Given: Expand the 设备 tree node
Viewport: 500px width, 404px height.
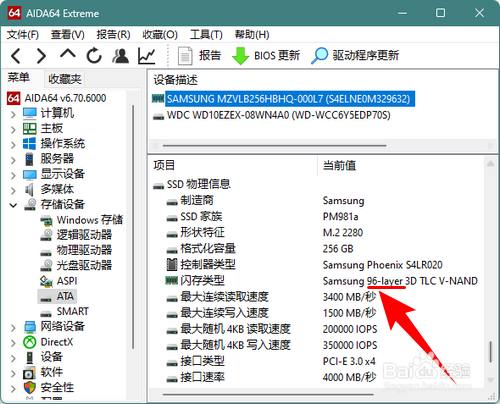Looking at the screenshot, I should point(13,358).
